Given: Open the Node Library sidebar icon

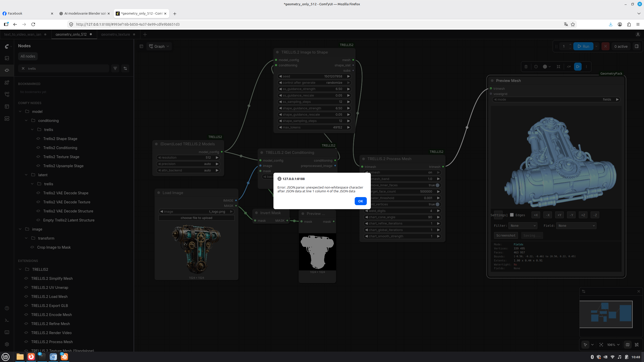Looking at the screenshot, I should click(7, 70).
